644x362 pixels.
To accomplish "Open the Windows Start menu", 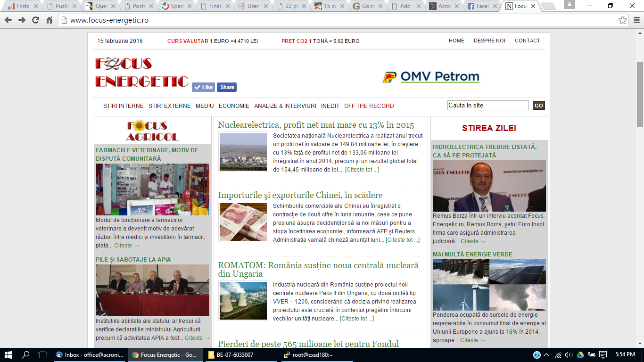I will 9,355.
